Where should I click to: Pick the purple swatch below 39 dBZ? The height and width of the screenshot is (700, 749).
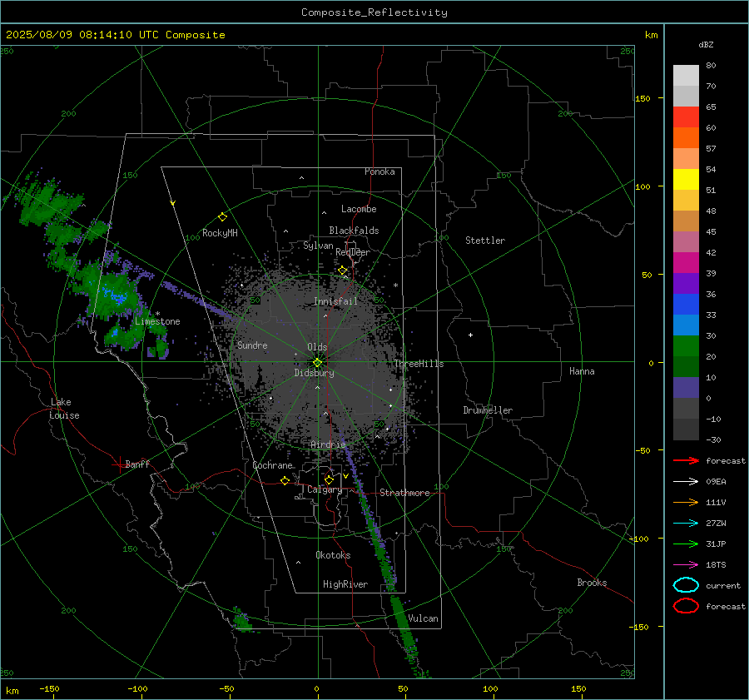[686, 284]
